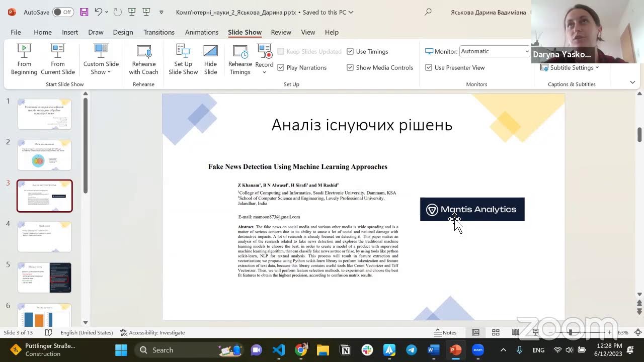Switch to Reading View
Image resolution: width=644 pixels, height=362 pixels.
click(x=515, y=332)
